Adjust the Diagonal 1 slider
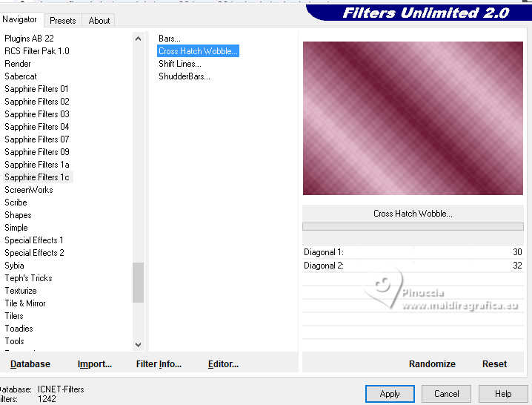This screenshot has width=532, height=405. pos(413,252)
